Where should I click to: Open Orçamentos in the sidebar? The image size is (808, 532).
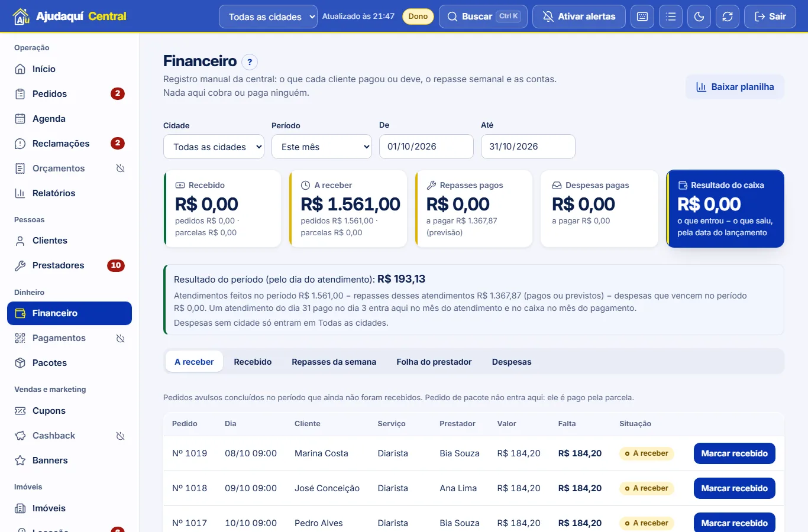(x=69, y=168)
